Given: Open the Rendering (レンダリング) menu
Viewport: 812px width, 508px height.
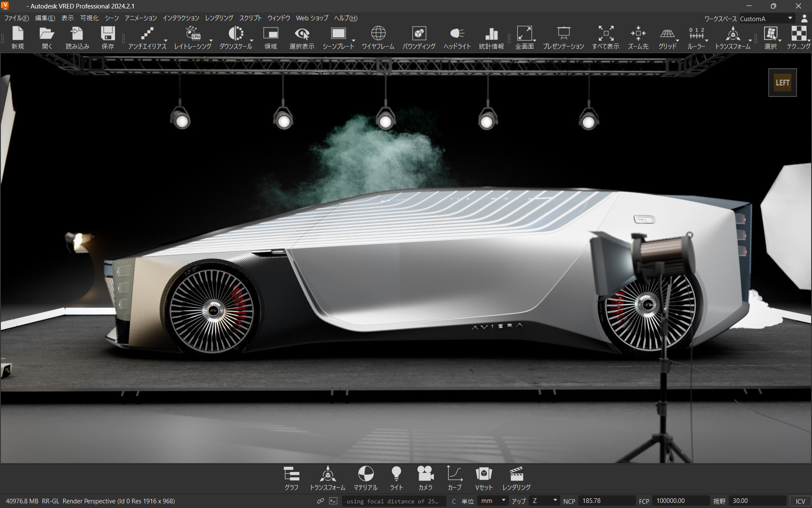Looking at the screenshot, I should coord(219,18).
